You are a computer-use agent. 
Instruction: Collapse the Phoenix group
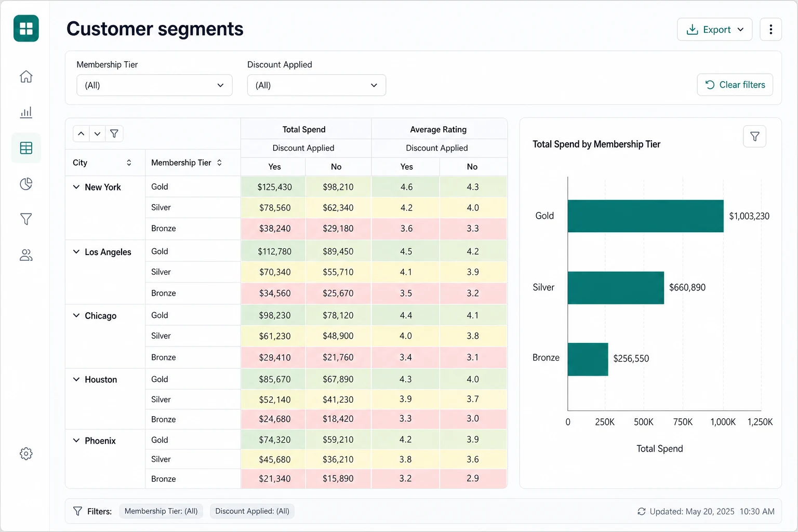tap(76, 441)
